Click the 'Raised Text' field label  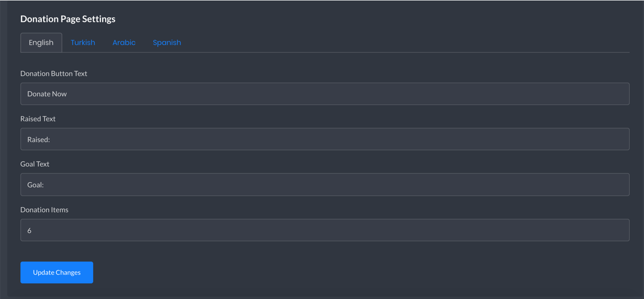coord(38,119)
